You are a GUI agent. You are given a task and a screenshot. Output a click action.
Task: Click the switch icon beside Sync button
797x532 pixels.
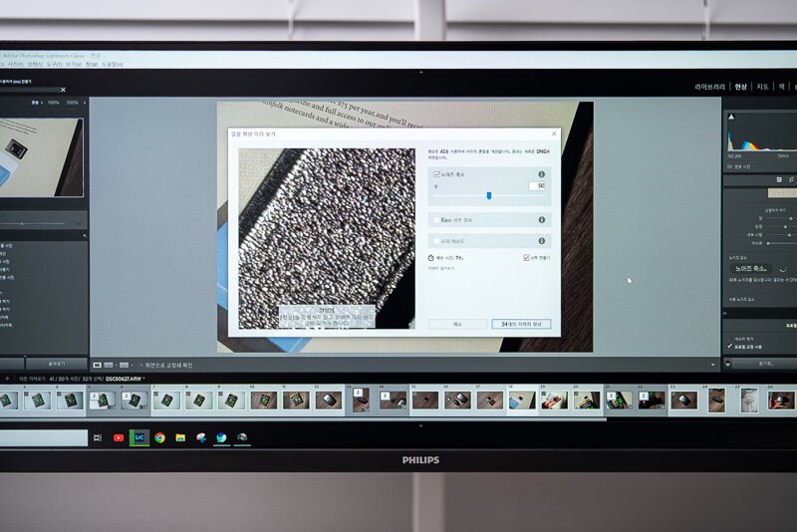pos(728,364)
